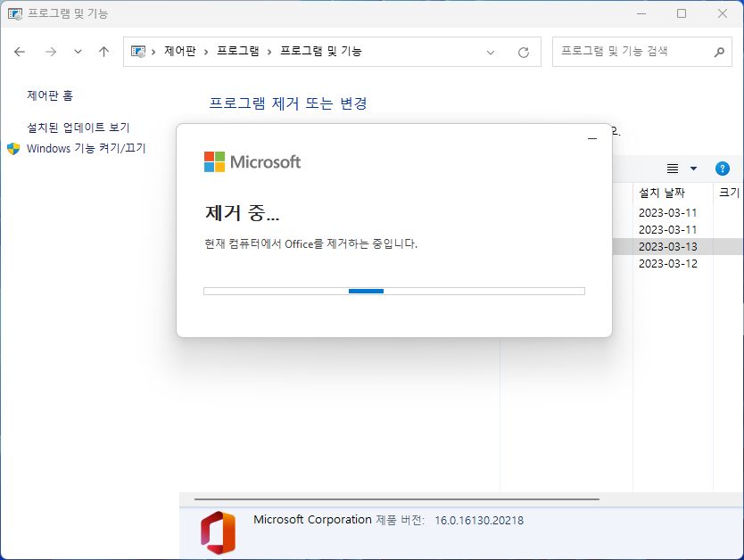This screenshot has width=744, height=560.
Task: Select 프로그램 및 기능 breadcrumb
Action: pyautogui.click(x=321, y=51)
